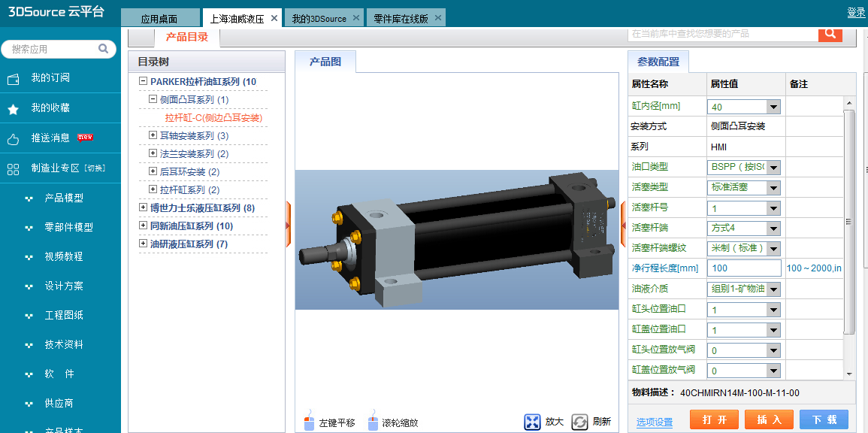Screen dimensions: 868x433
Task: Click the 刷新 refresh icon
Action: click(579, 422)
